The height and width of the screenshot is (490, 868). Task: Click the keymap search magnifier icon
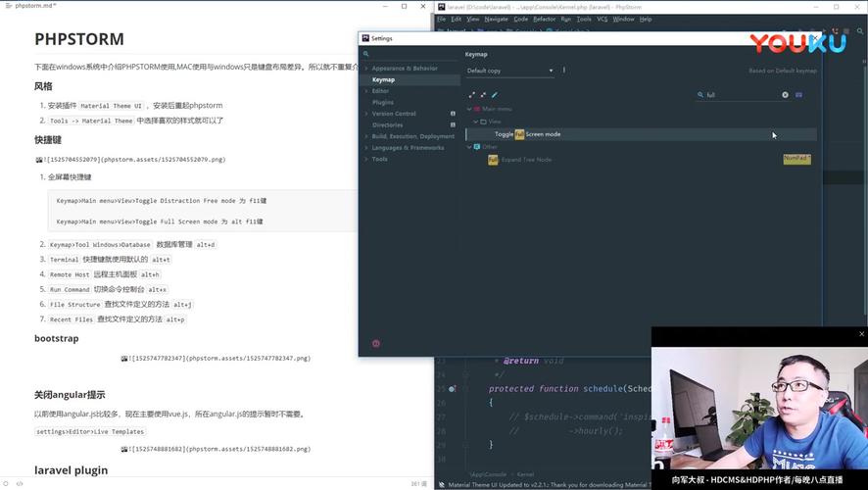[700, 95]
